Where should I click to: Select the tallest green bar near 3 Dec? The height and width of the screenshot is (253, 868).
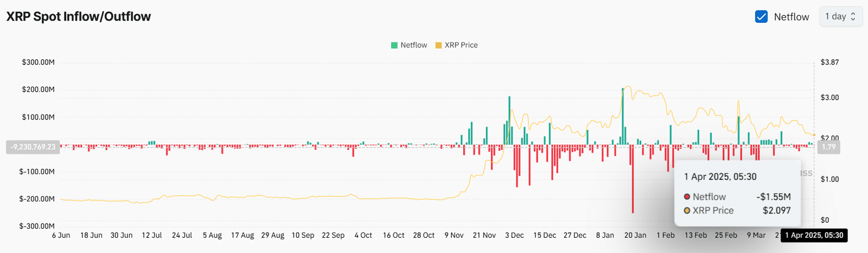509,121
